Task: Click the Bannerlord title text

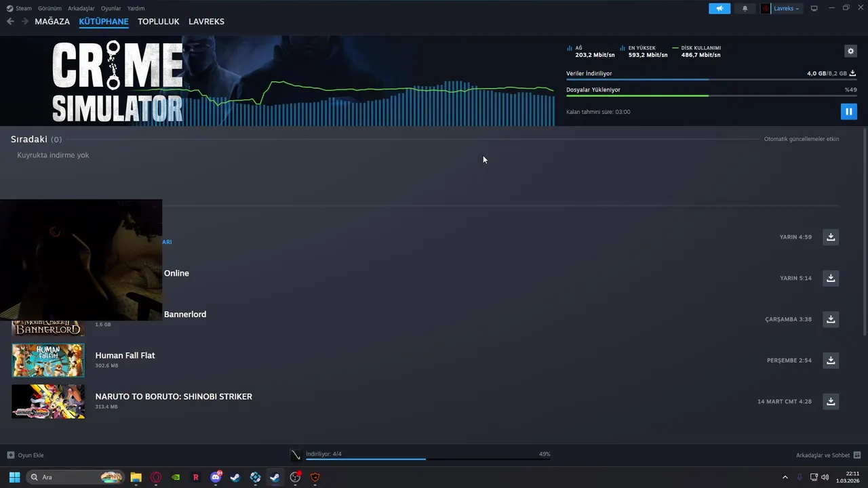Action: click(x=185, y=314)
